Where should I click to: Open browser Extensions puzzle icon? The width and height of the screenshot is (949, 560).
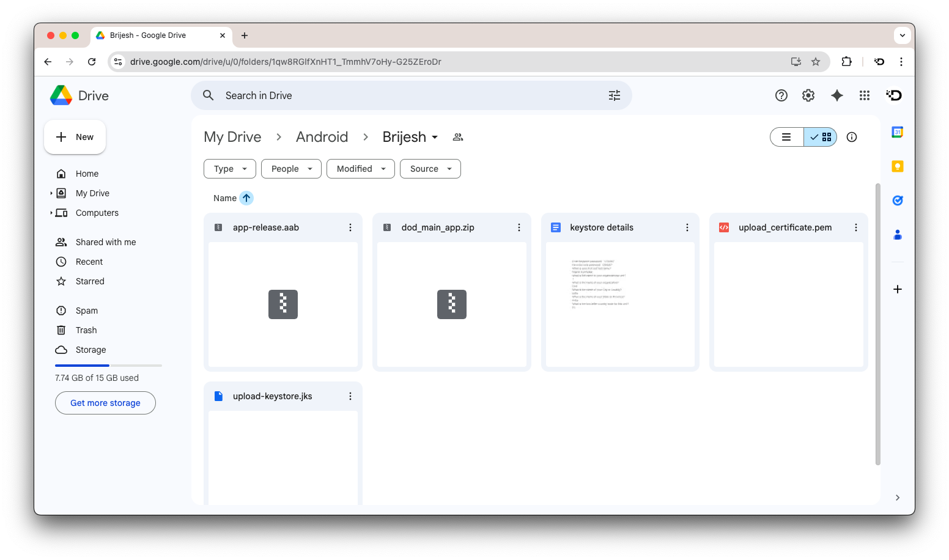847,62
